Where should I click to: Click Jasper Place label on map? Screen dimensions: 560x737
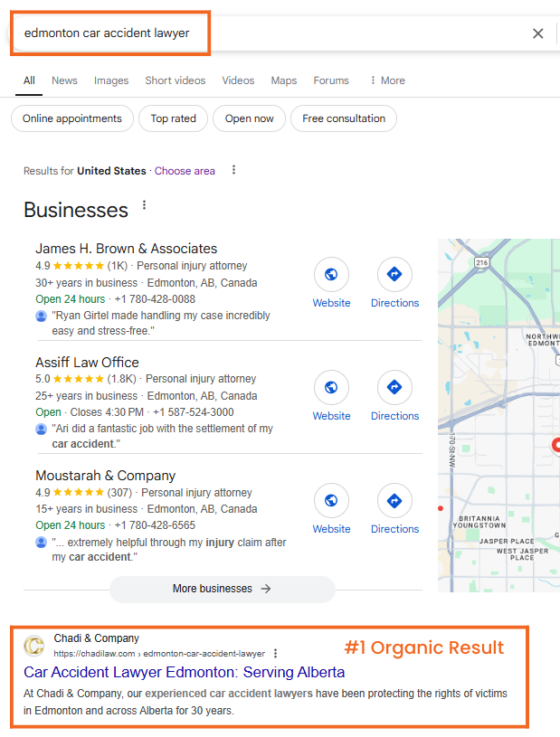click(507, 541)
